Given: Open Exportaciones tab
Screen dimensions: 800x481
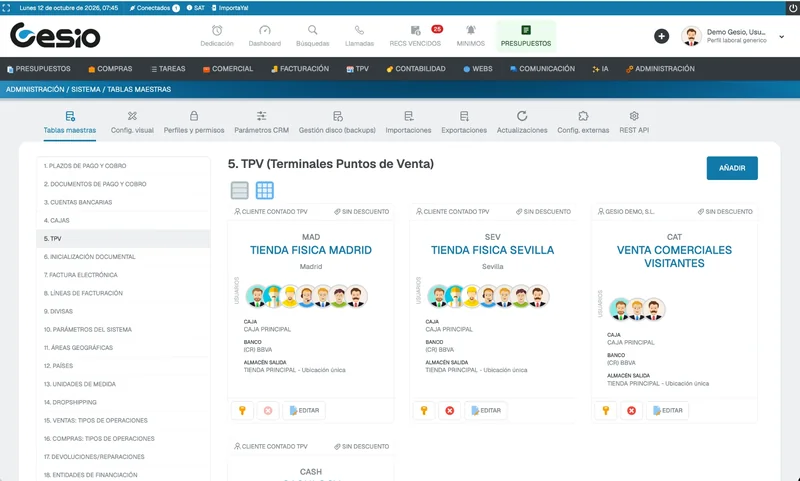Looking at the screenshot, I should coord(464,123).
